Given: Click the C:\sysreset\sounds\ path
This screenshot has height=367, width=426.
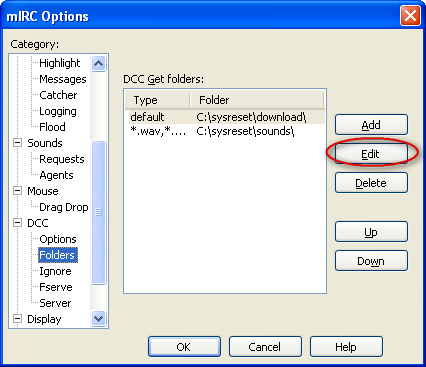Looking at the screenshot, I should coord(245,131).
